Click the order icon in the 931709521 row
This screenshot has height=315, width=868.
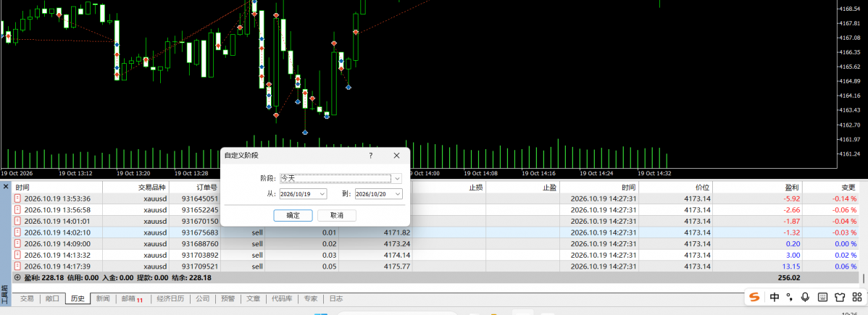tap(17, 266)
